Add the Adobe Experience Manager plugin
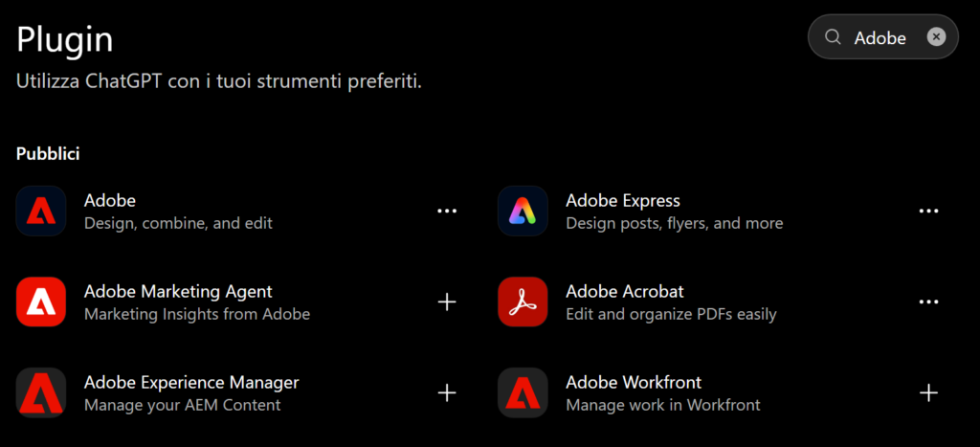This screenshot has width=980, height=447. pyautogui.click(x=447, y=392)
